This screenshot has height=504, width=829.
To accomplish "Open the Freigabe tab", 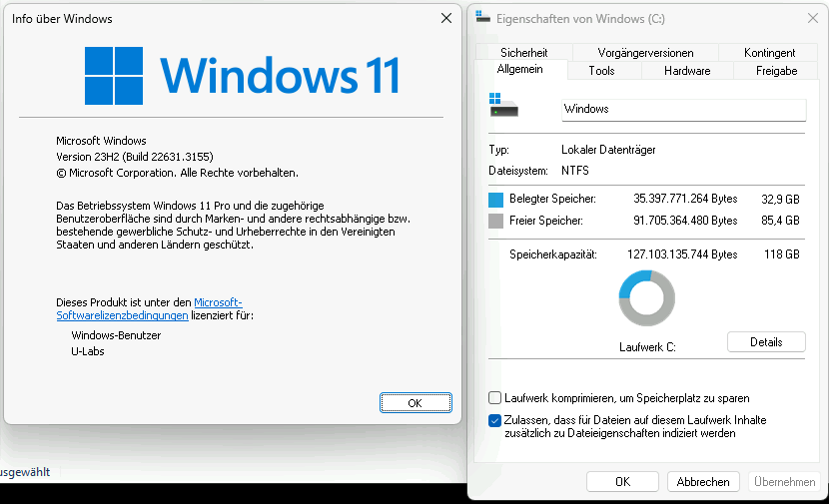I will click(x=776, y=71).
